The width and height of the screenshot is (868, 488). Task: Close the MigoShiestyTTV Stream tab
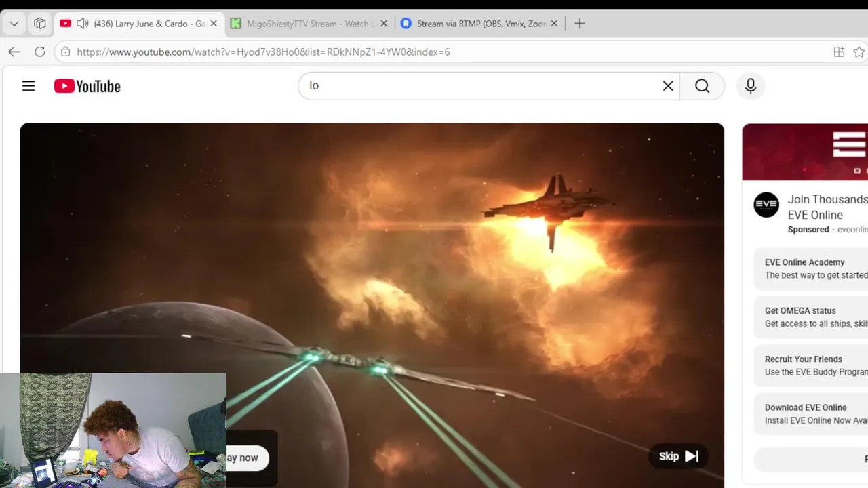384,24
